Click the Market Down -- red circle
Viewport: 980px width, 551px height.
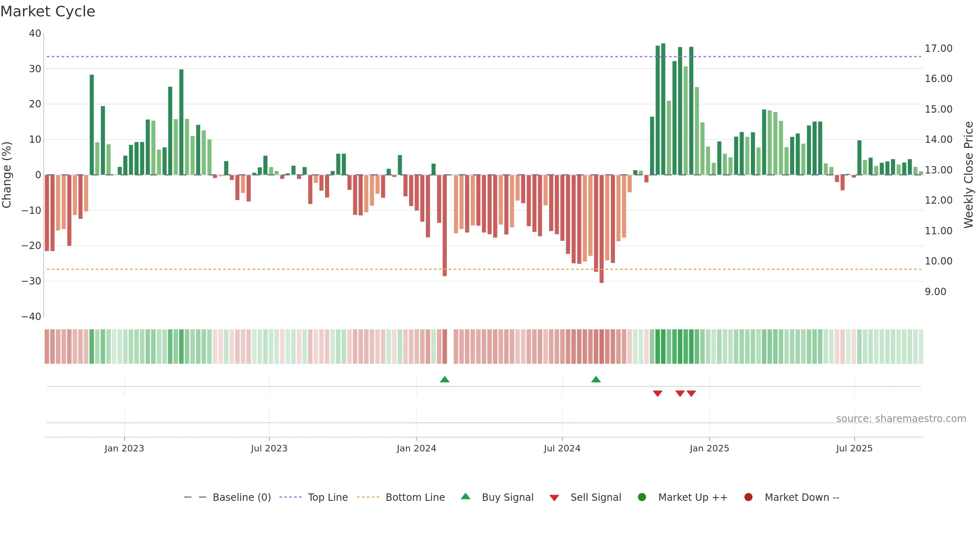point(748,497)
